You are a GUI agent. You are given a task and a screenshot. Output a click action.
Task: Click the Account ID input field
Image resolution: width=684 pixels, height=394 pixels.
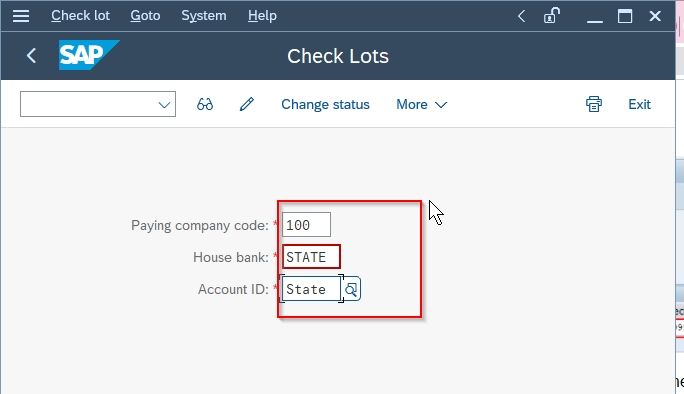[311, 289]
